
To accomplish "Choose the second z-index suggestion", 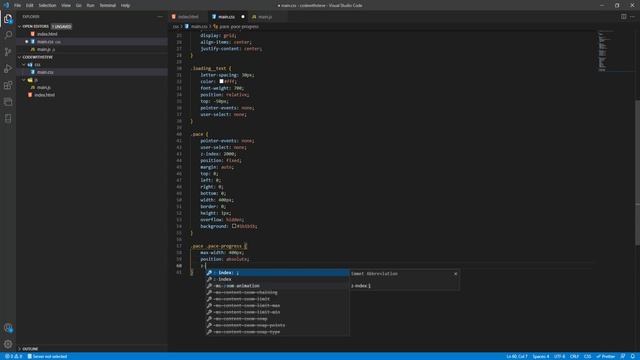I will 277,279.
